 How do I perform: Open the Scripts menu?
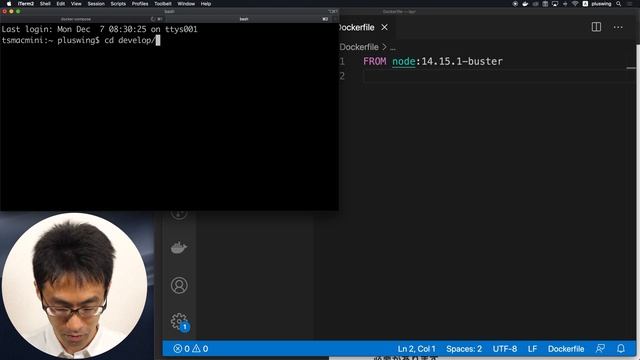[118, 4]
